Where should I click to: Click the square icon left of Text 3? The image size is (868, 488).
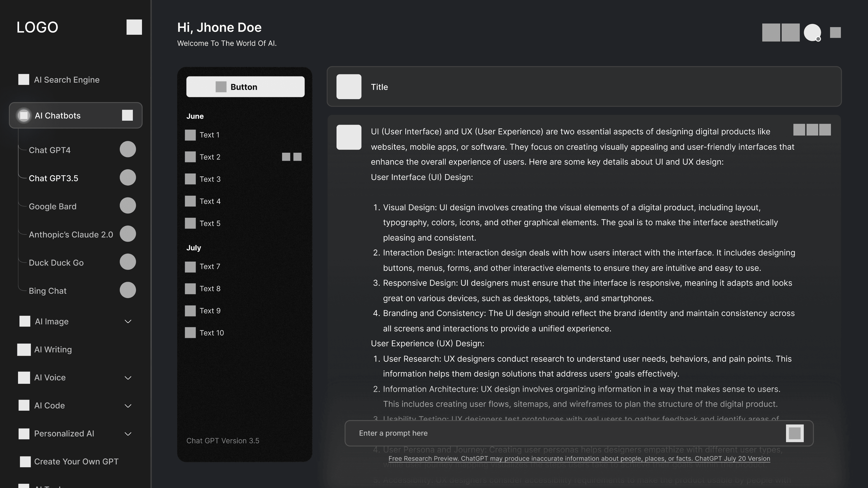(190, 179)
